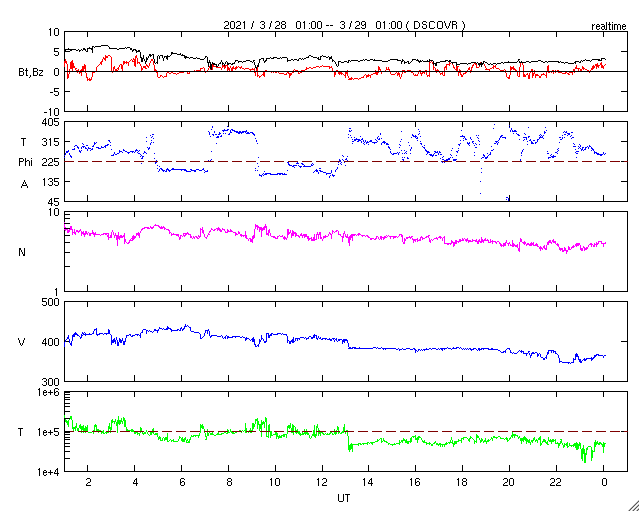Click the plot title with DSCOVR date range

(x=344, y=25)
